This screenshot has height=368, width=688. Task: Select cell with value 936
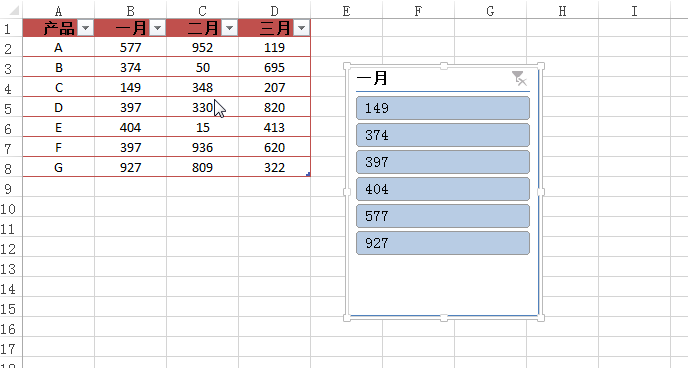202,147
